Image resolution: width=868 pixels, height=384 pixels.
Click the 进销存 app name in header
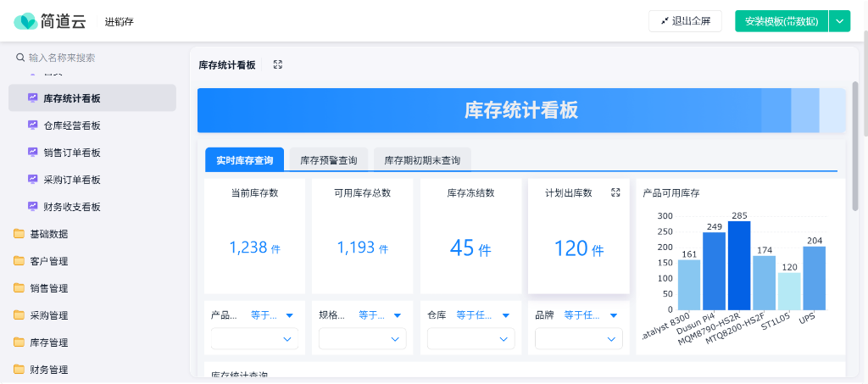(x=119, y=21)
